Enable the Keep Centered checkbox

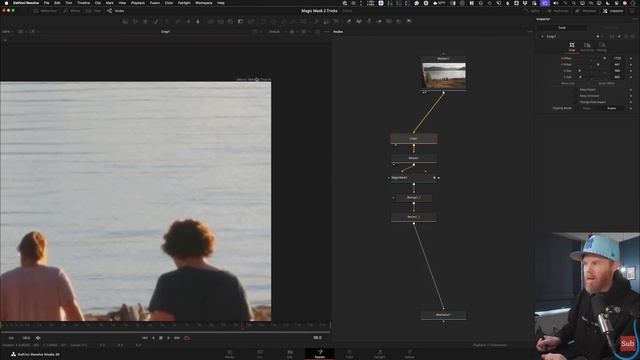coord(577,96)
